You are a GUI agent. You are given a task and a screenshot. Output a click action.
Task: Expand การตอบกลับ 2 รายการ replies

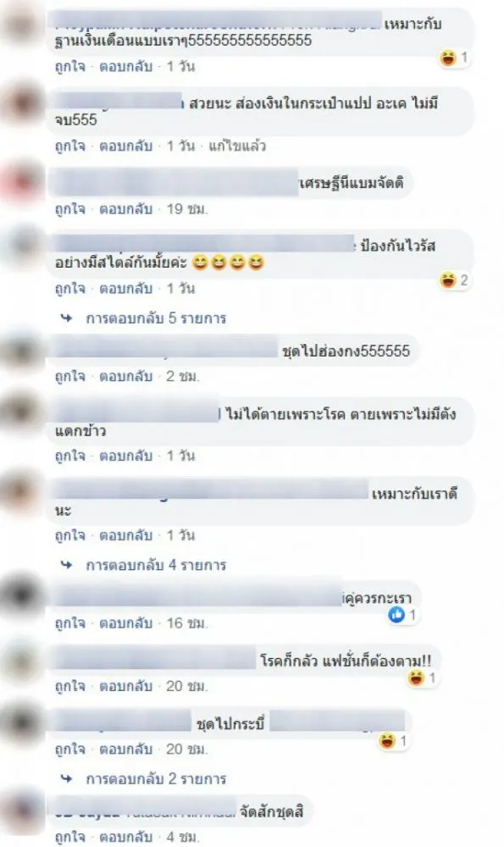pos(156,778)
